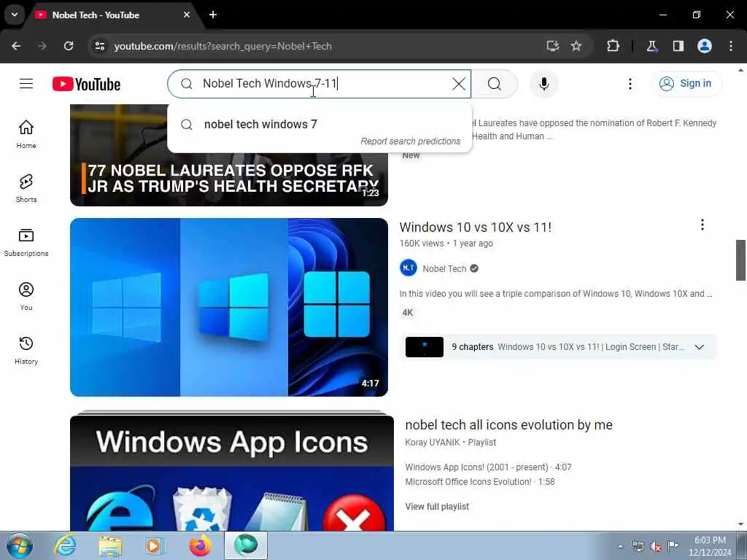747x560 pixels.
Task: Open options menu for Windows 10 vs 10X video
Action: point(702,225)
